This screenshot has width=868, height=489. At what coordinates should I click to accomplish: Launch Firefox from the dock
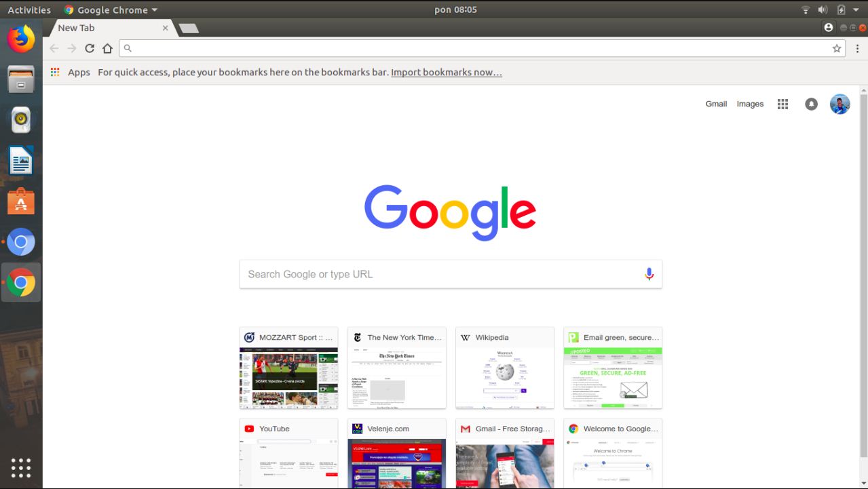coord(21,38)
